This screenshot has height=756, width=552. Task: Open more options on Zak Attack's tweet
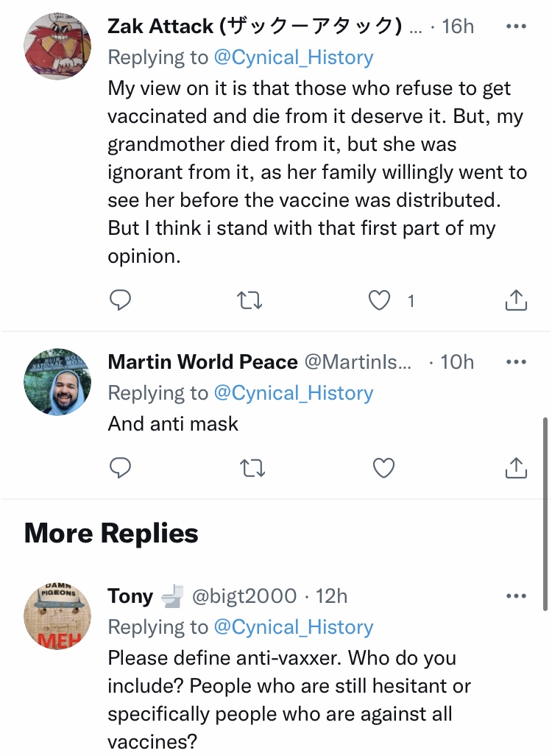coord(517,26)
